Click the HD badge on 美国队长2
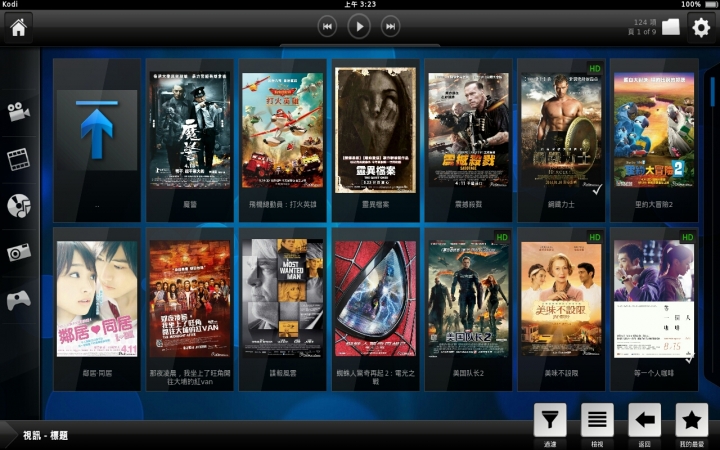Image resolution: width=720 pixels, height=450 pixels. click(502, 237)
